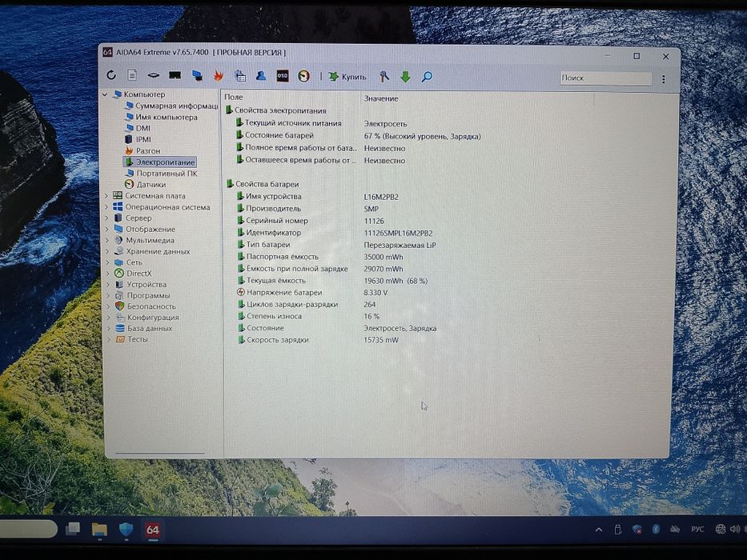Start the system stability test flame icon

[x=219, y=75]
